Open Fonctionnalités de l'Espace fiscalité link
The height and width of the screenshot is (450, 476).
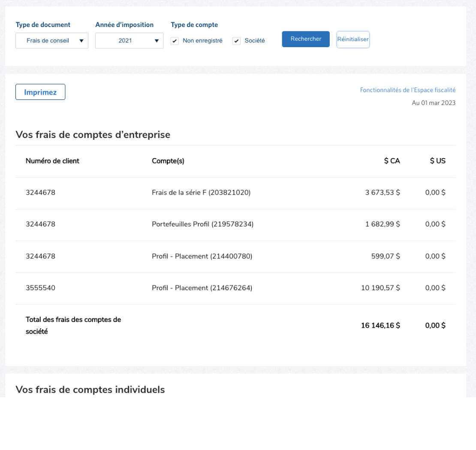tap(407, 90)
